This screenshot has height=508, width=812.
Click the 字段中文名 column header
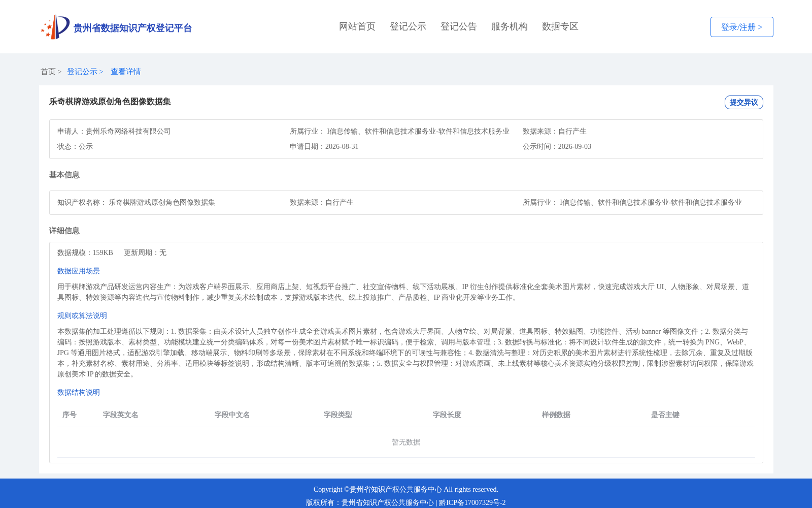pyautogui.click(x=232, y=415)
